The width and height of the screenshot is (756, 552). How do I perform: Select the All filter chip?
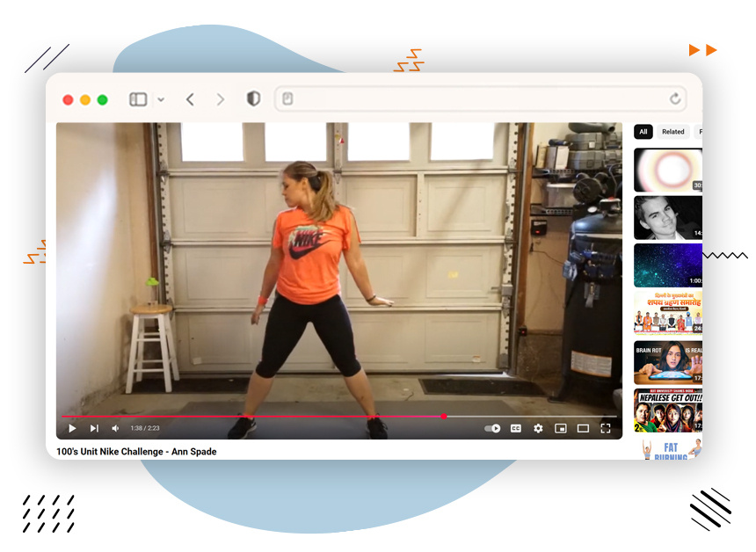tap(643, 132)
